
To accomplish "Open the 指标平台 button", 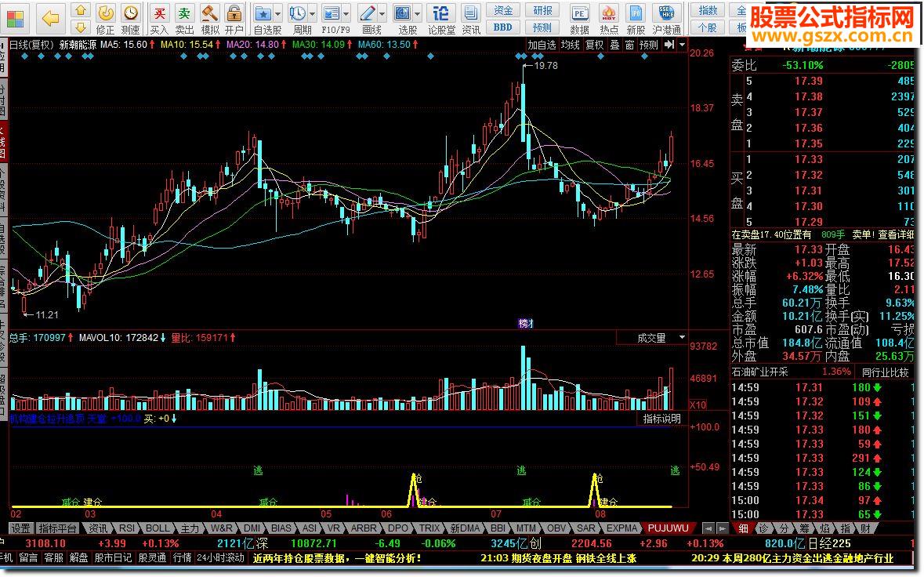I will point(56,528).
